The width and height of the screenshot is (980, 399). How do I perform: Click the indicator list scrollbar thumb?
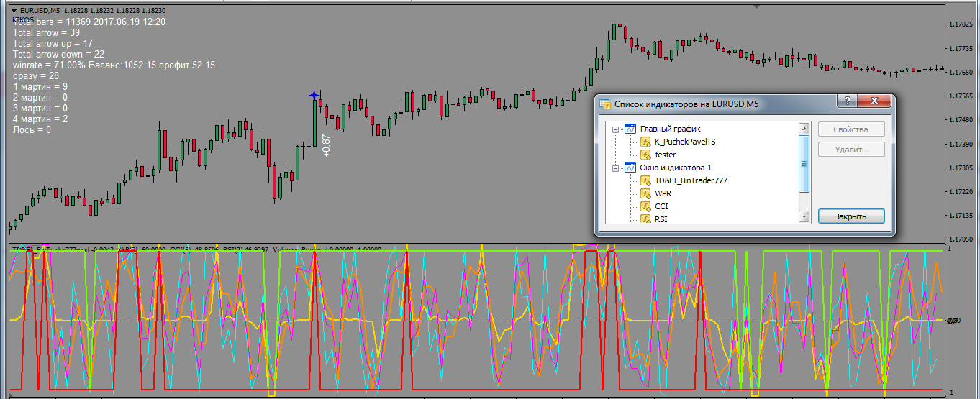click(x=804, y=164)
